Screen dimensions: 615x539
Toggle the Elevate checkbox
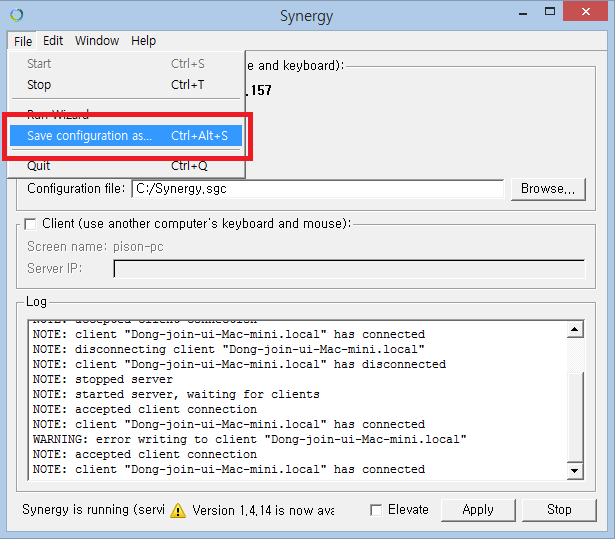click(376, 510)
